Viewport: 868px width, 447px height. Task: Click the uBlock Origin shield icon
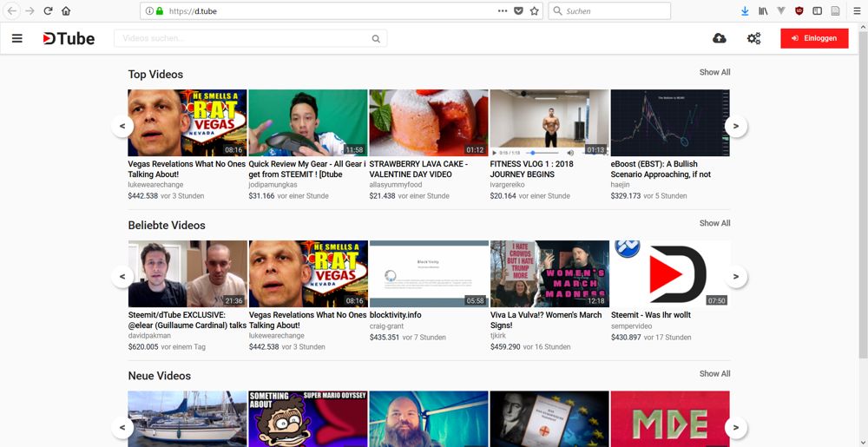click(x=799, y=10)
